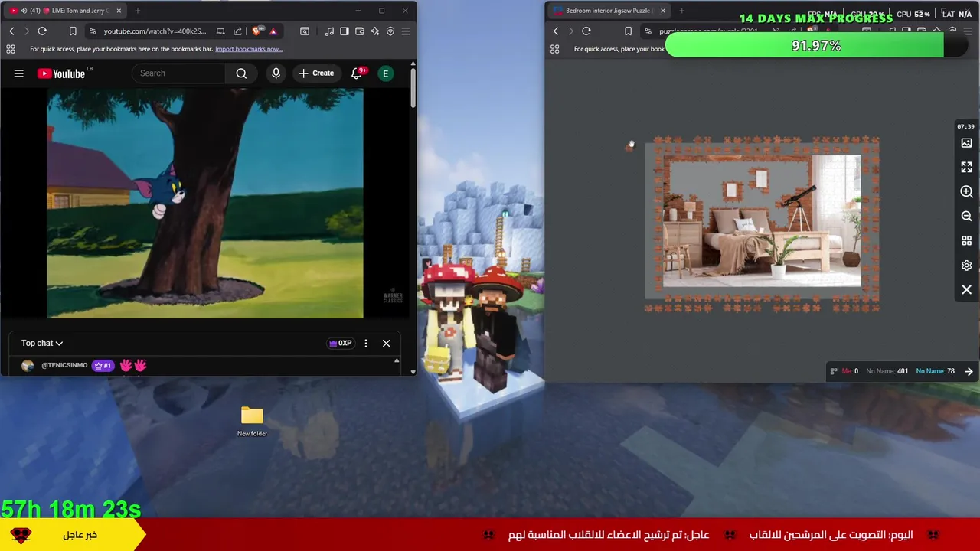The width and height of the screenshot is (980, 551).
Task: Open the Create button on YouTube
Action: click(x=316, y=73)
